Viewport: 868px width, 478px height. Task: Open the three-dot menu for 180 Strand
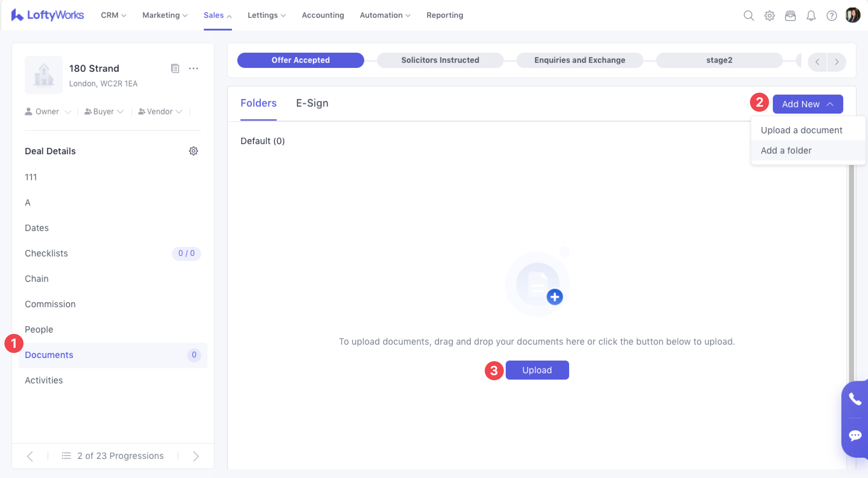(x=194, y=69)
